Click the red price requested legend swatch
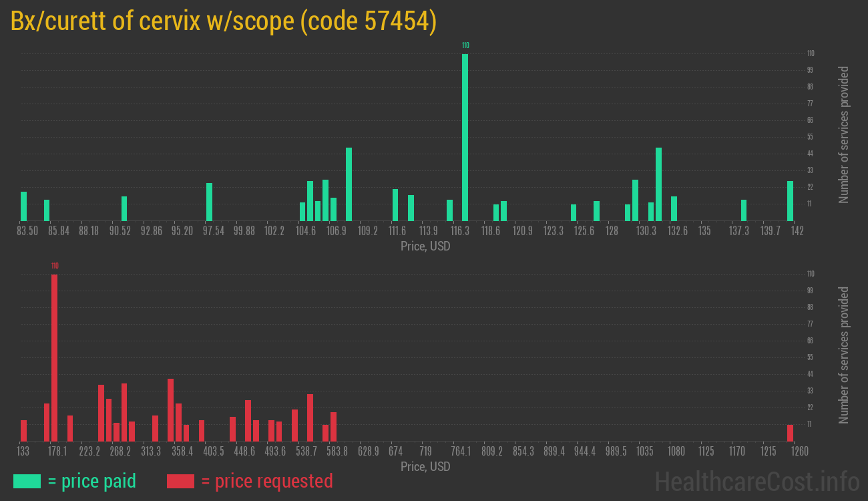Viewport: 868px width, 501px height. pos(180,481)
